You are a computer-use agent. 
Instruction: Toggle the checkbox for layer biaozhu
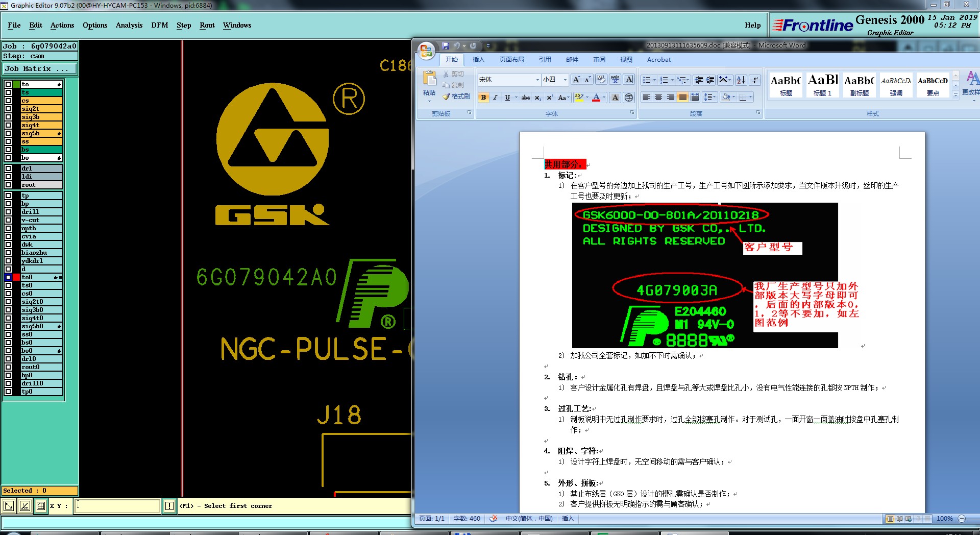click(x=8, y=253)
